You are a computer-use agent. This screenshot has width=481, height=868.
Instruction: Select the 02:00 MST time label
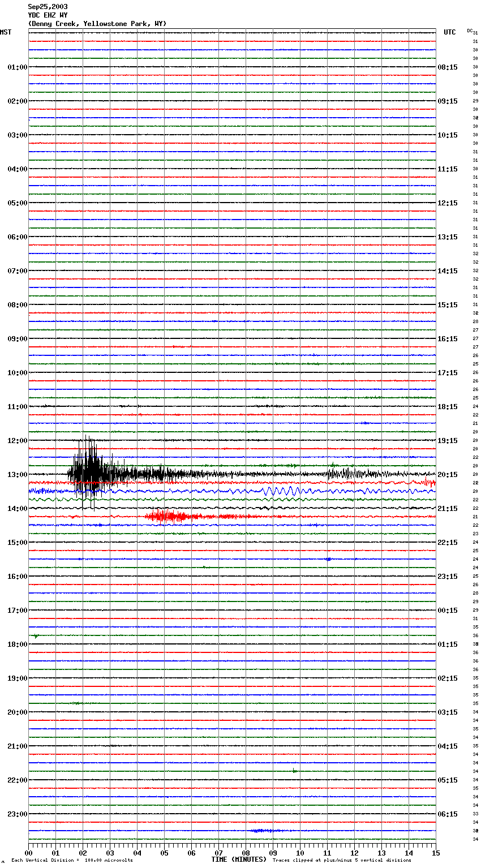(18, 101)
